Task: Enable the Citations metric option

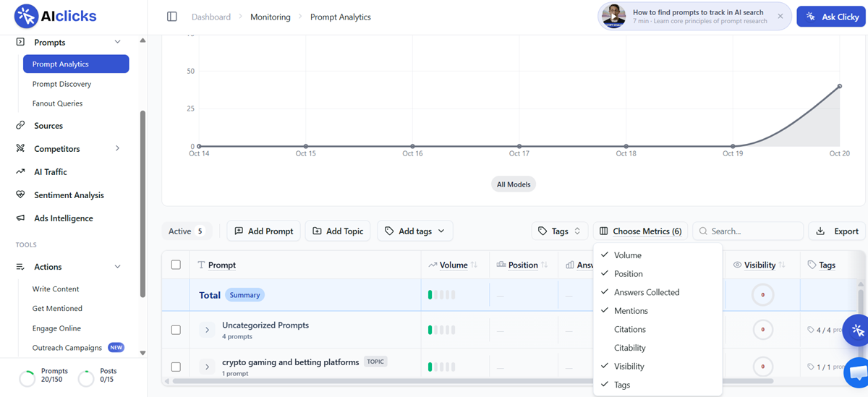Action: tap(658, 329)
